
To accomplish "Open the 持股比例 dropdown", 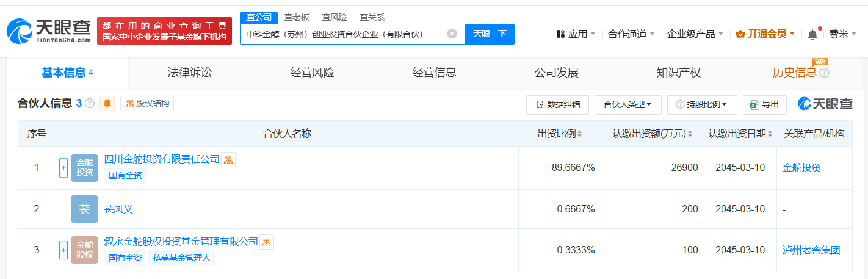I will point(702,104).
